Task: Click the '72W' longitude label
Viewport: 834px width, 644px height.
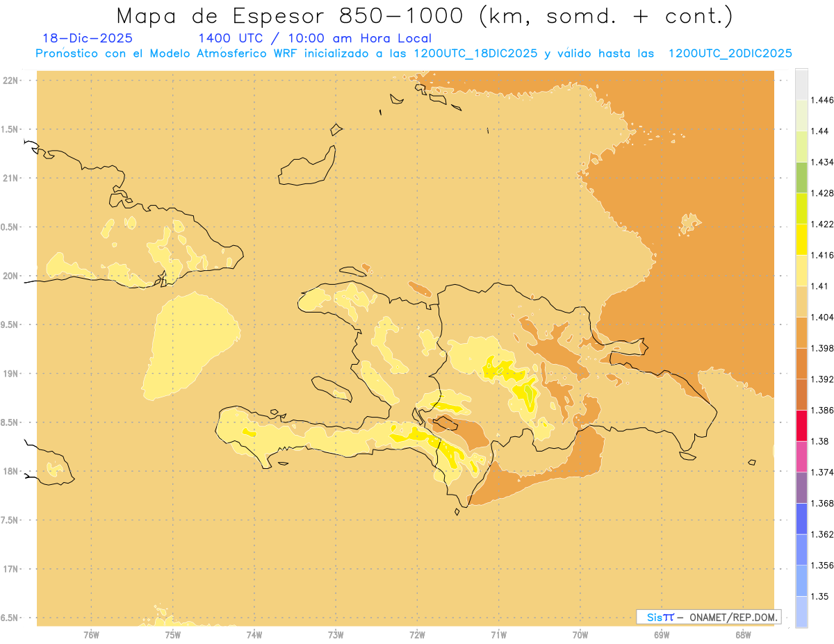Action: coord(417,635)
